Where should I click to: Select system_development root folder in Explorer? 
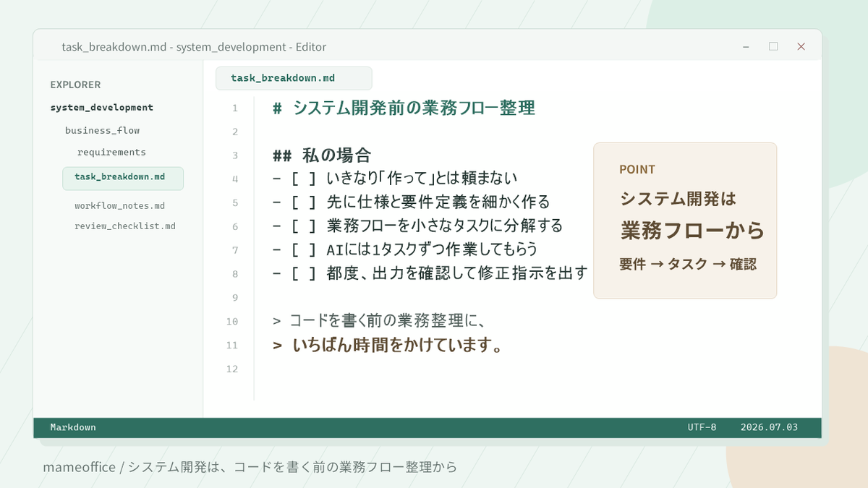102,108
